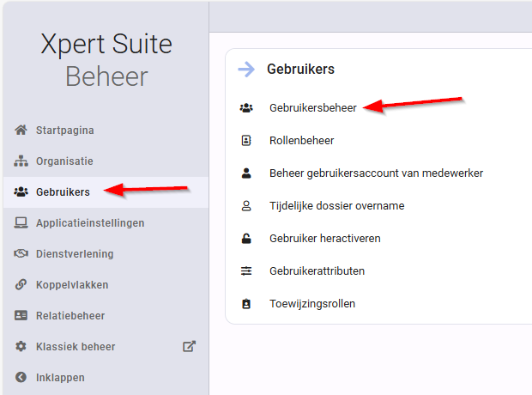Click the sliders icon beside Gebruikerattributen

[x=246, y=271]
